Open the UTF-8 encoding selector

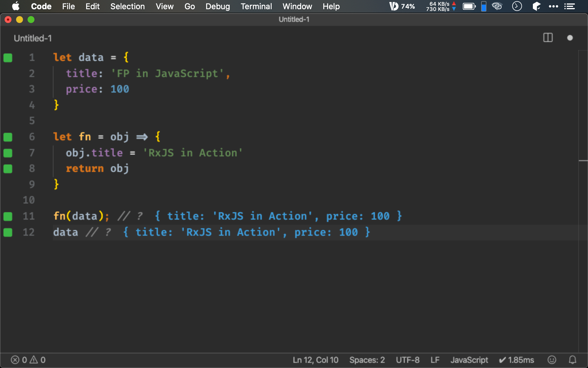407,360
